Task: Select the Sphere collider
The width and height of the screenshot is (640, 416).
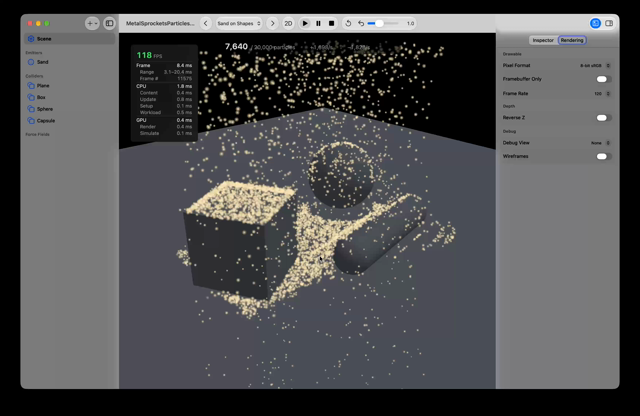Action: click(69, 109)
